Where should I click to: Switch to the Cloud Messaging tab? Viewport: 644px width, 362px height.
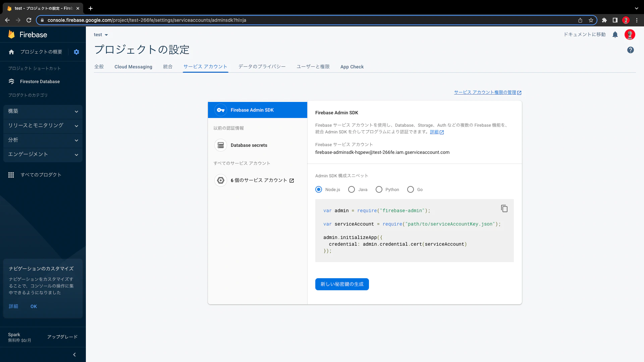coord(133,67)
